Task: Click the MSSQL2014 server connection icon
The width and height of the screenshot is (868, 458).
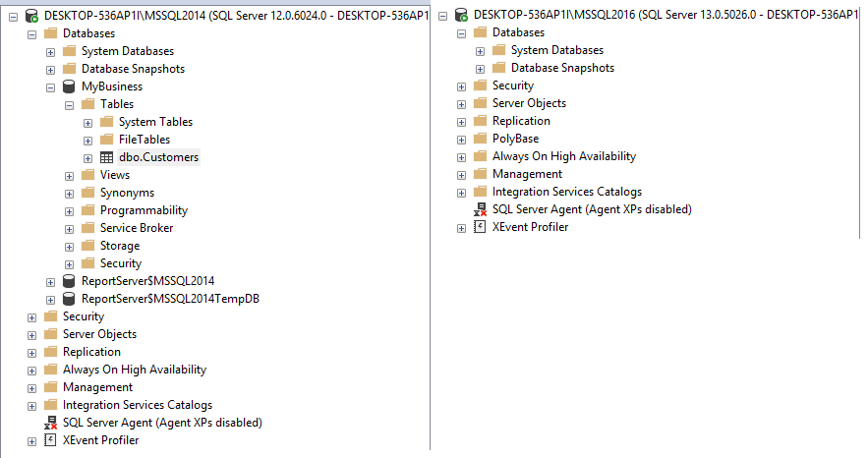Action: tap(32, 16)
